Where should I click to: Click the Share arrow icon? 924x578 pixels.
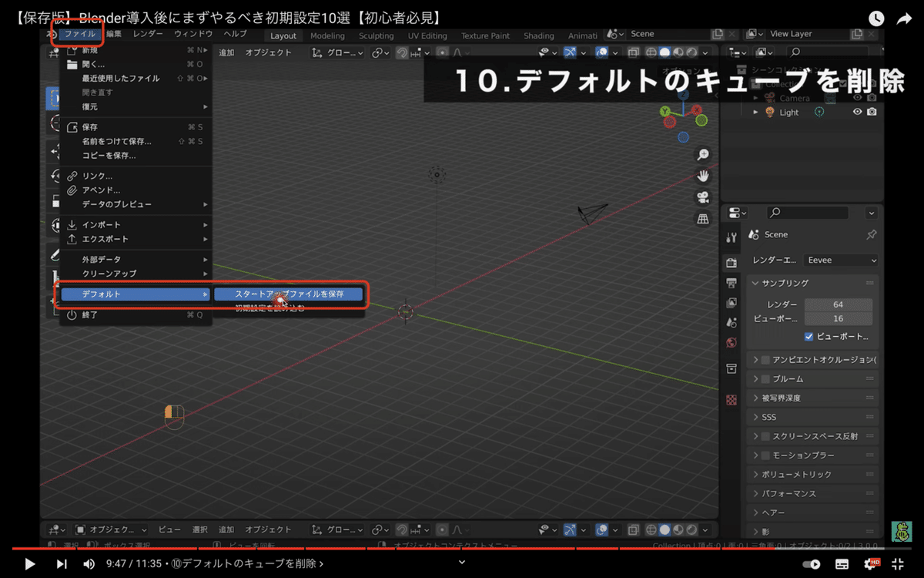pyautogui.click(x=904, y=18)
